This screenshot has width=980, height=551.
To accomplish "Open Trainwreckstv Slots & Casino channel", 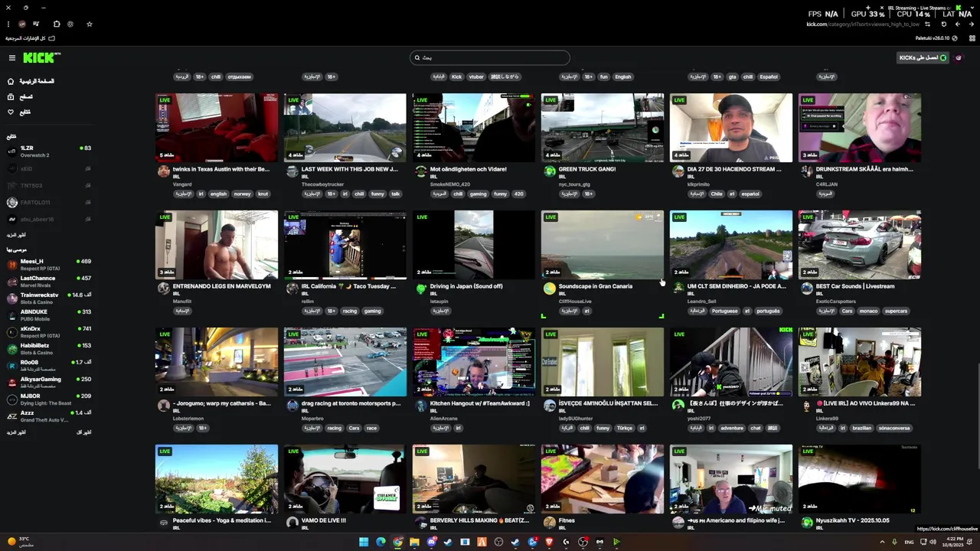I will (x=48, y=298).
